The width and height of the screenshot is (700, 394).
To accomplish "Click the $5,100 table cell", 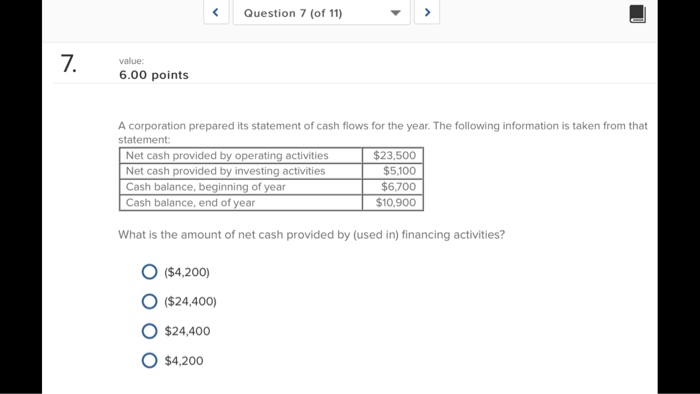I will tap(393, 171).
